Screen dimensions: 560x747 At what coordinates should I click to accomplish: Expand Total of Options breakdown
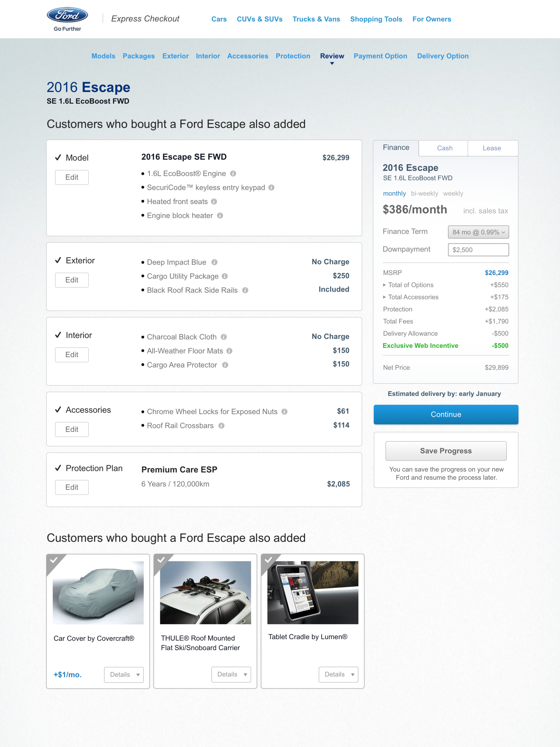384,285
